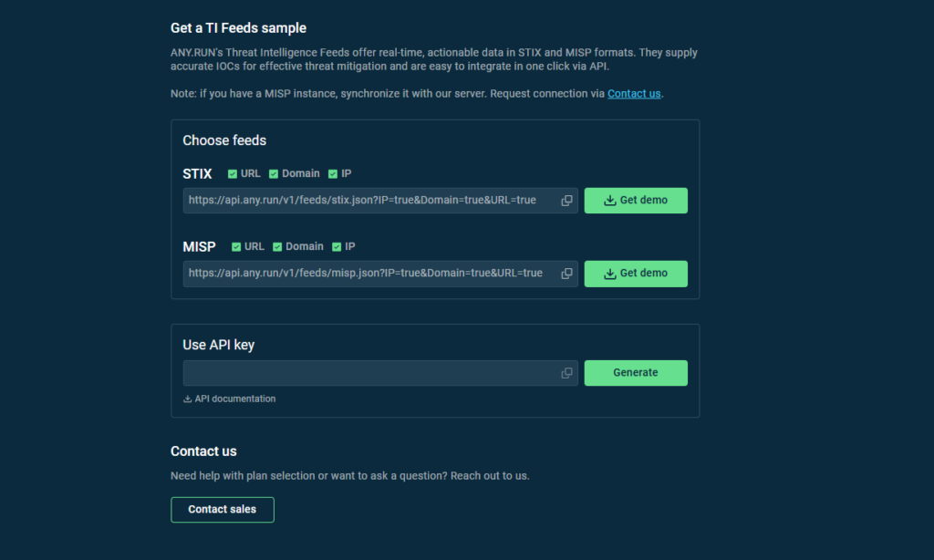Click download icon beside API documentation
Screen dimensions: 934x560
point(188,399)
